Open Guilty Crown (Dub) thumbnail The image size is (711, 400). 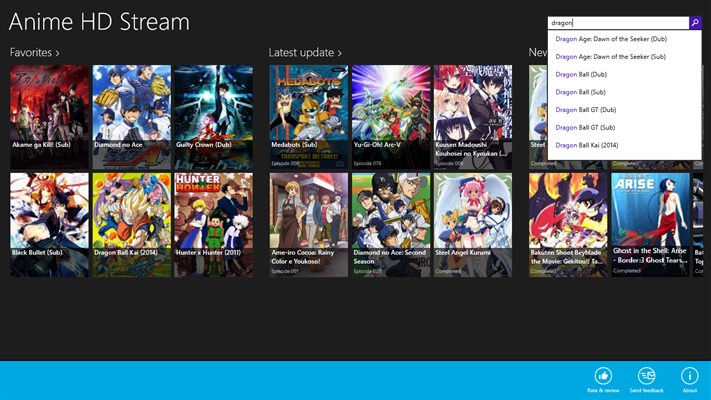(214, 117)
